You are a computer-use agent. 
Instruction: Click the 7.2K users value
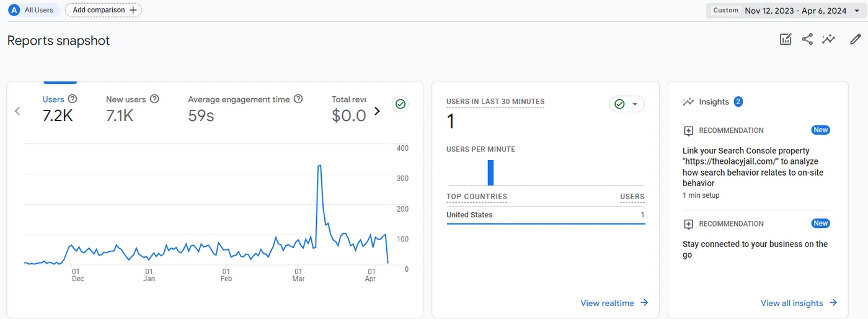pos(58,115)
